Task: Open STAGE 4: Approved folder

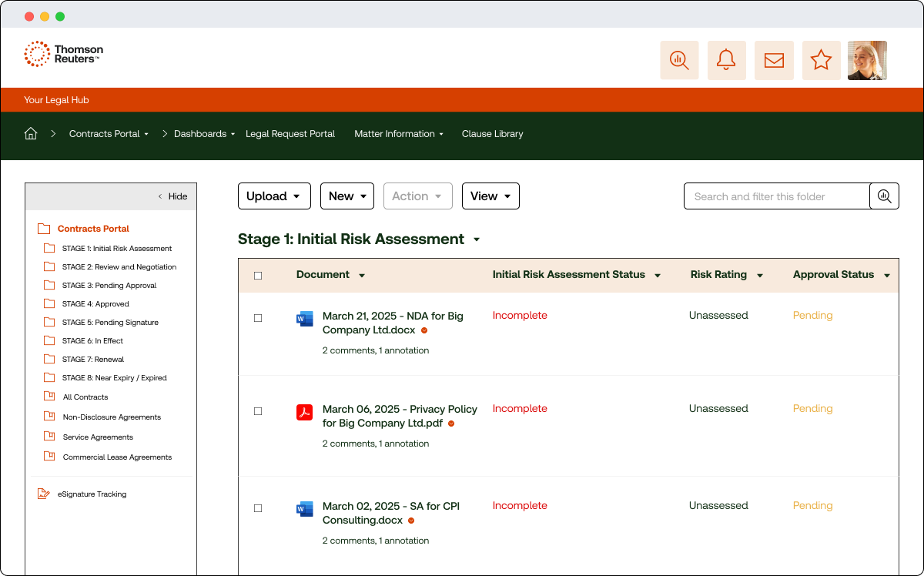Action: tap(95, 304)
